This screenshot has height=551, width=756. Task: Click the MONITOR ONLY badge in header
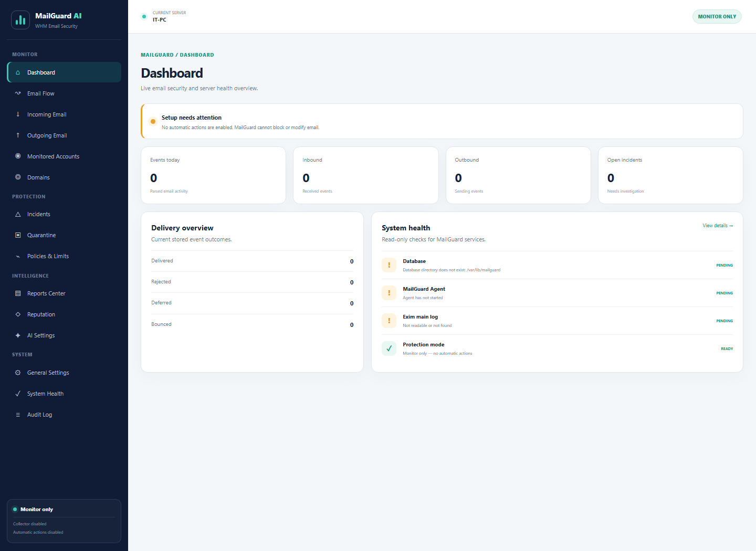click(x=717, y=16)
